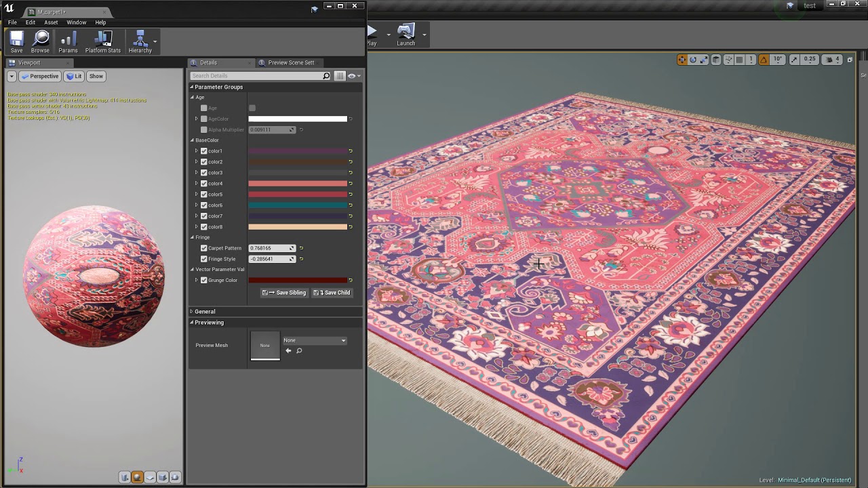Set the preview mesh to plane
This screenshot has width=868, height=488.
(x=150, y=477)
